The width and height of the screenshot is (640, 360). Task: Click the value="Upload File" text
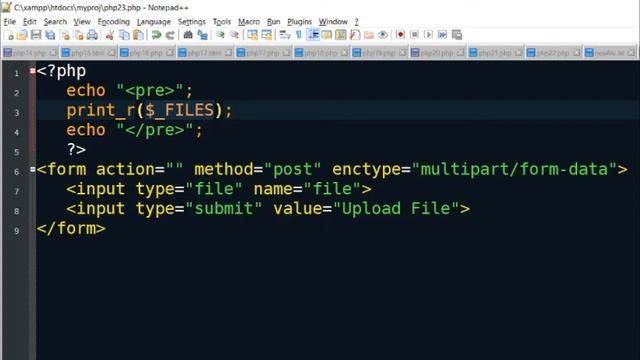click(366, 209)
